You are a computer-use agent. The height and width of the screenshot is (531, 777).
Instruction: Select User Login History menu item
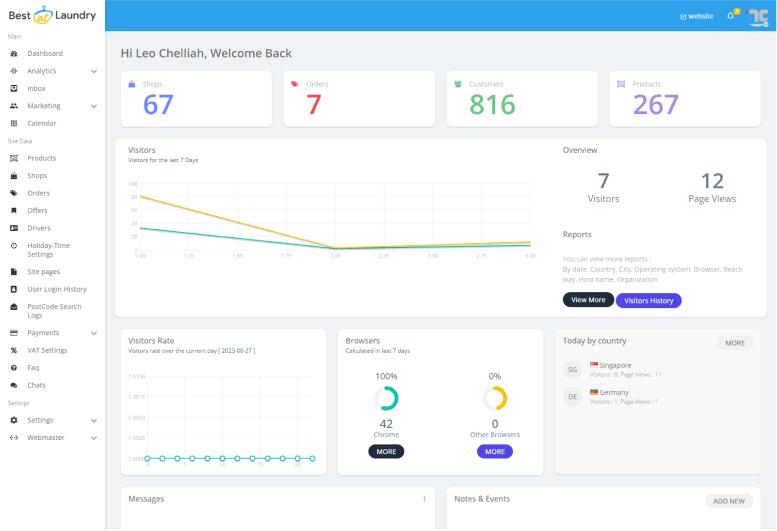click(57, 289)
